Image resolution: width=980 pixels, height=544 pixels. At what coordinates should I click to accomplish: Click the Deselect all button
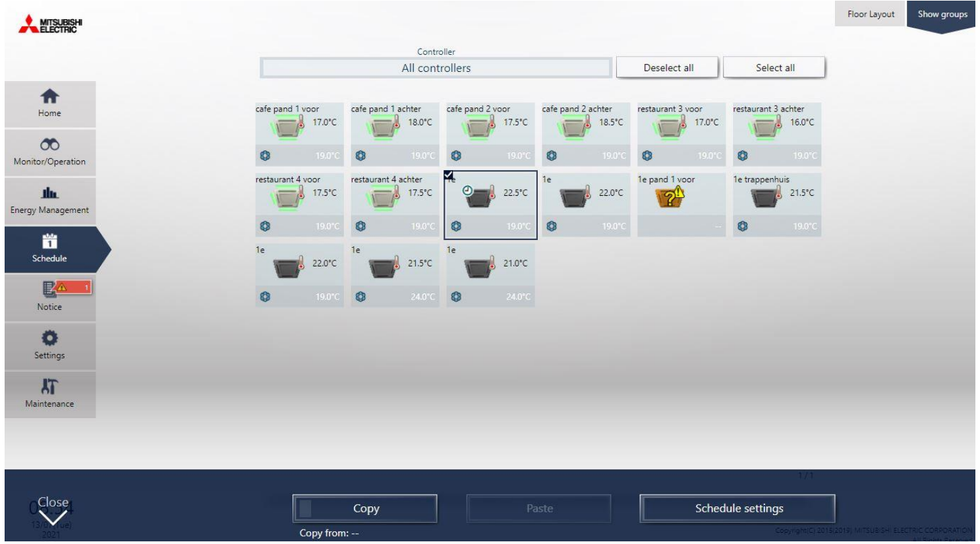tap(668, 68)
